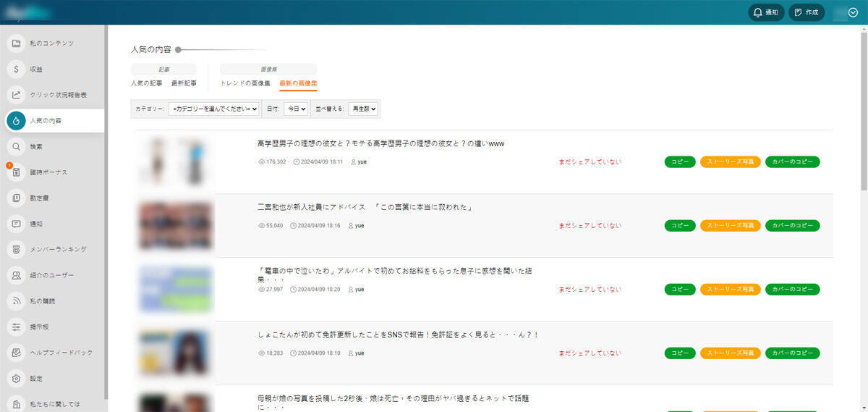868x412 pixels.
Task: Click the 勘定書 document icon
Action: click(x=16, y=198)
